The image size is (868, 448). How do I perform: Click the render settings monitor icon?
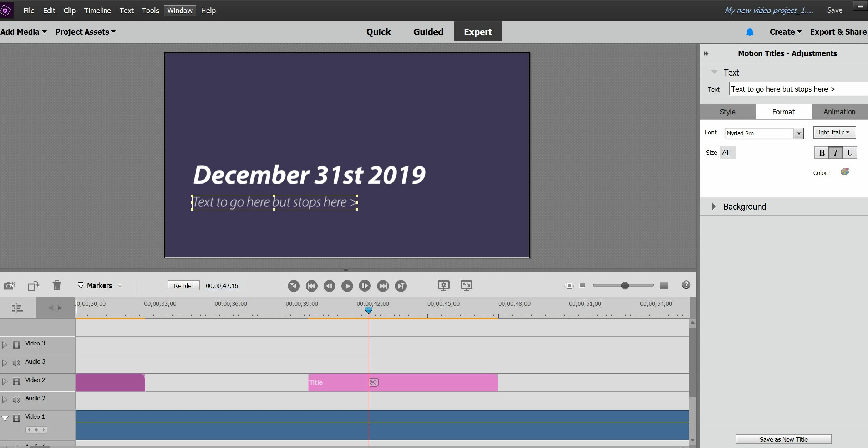click(443, 285)
